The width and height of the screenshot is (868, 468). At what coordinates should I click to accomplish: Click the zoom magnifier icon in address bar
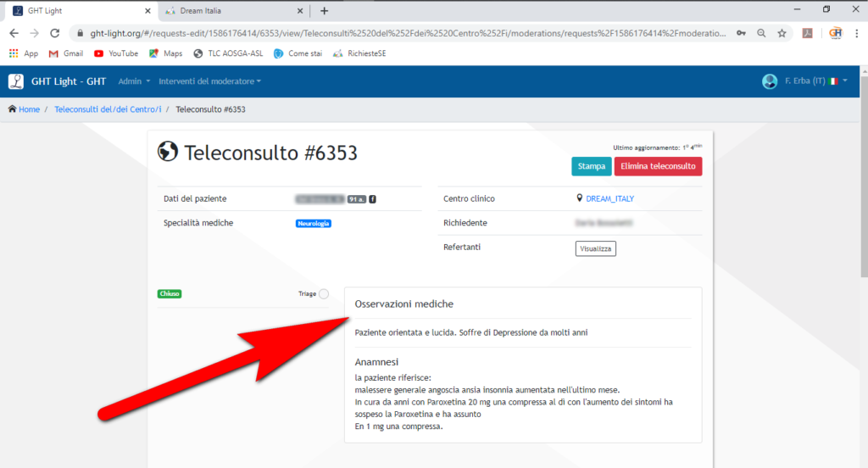[761, 33]
